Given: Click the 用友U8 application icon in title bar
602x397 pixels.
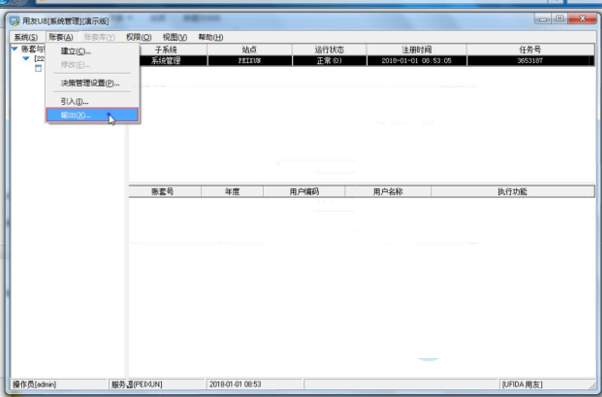Looking at the screenshot, I should tap(15, 21).
